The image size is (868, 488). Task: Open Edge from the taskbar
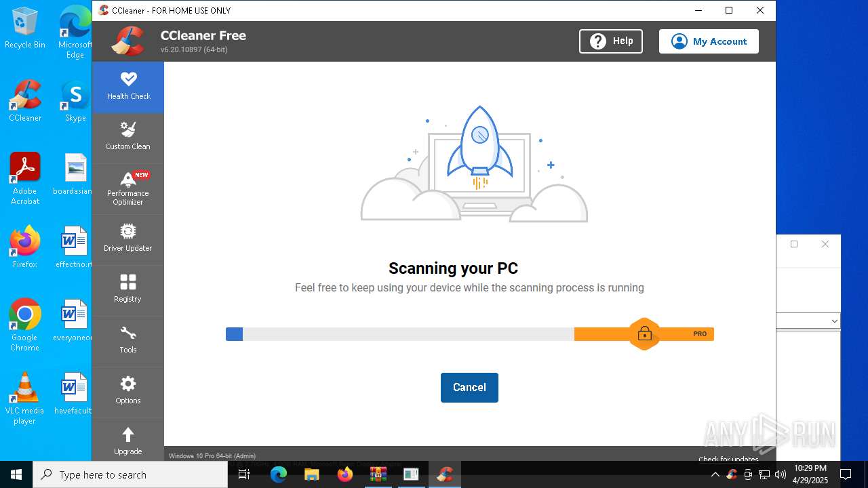pos(279,474)
